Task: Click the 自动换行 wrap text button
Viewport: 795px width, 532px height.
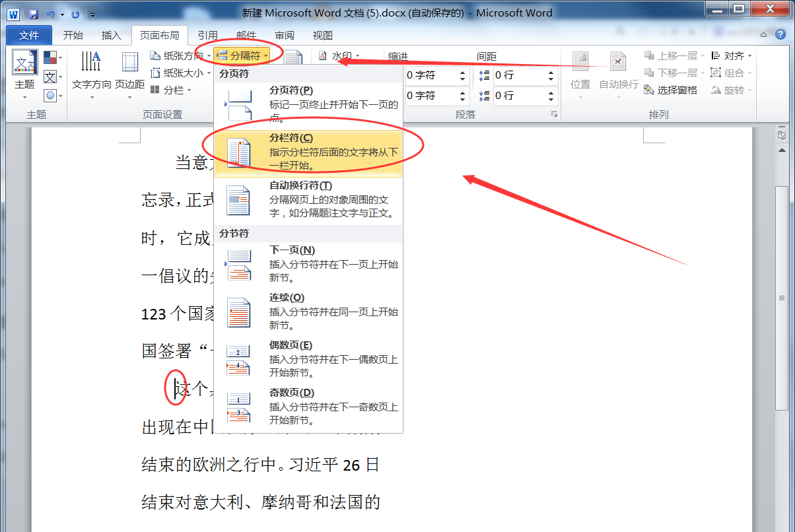Action: (619, 75)
